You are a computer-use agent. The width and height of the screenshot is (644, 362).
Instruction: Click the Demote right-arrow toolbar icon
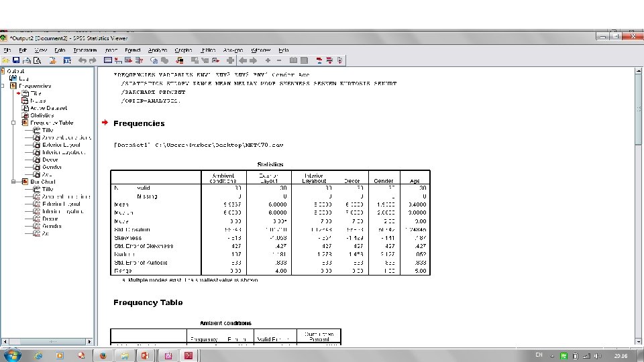pos(254,60)
